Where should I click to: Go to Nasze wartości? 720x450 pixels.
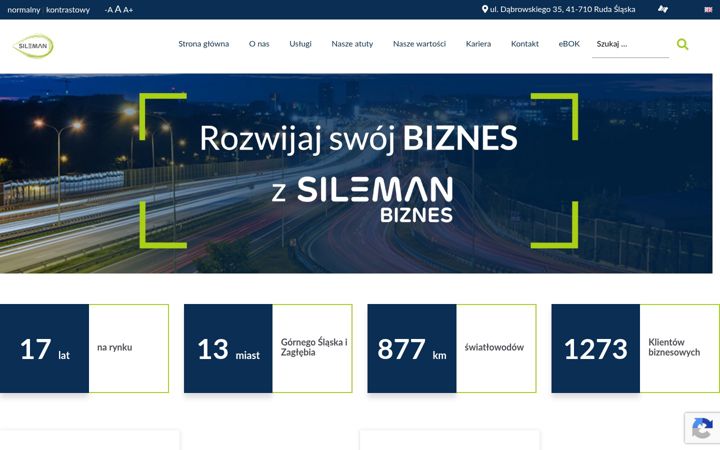419,44
